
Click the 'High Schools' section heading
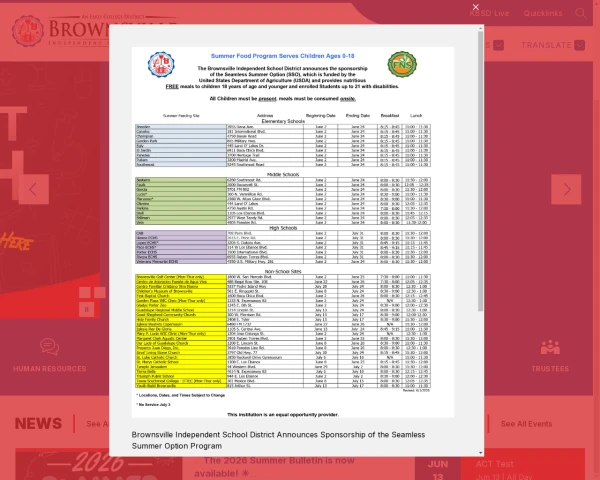coord(283,228)
